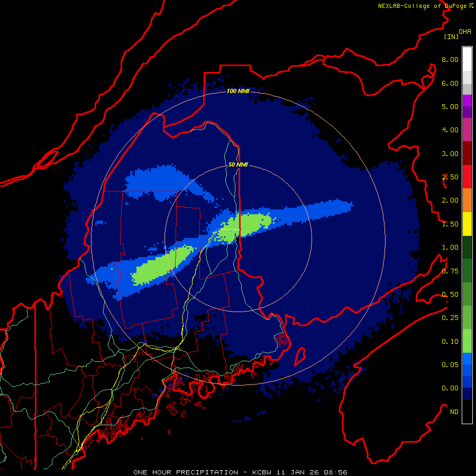Image resolution: width=476 pixels, height=476 pixels.
Task: Select the 1.50 legend value
Action: pos(450,224)
